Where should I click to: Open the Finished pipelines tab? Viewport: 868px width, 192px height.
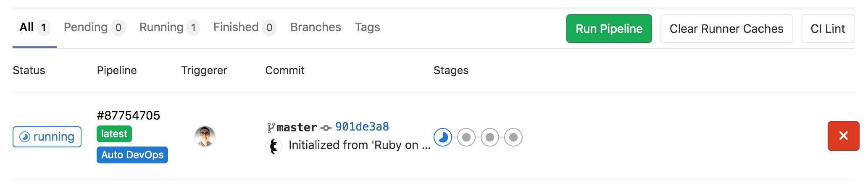(x=244, y=28)
